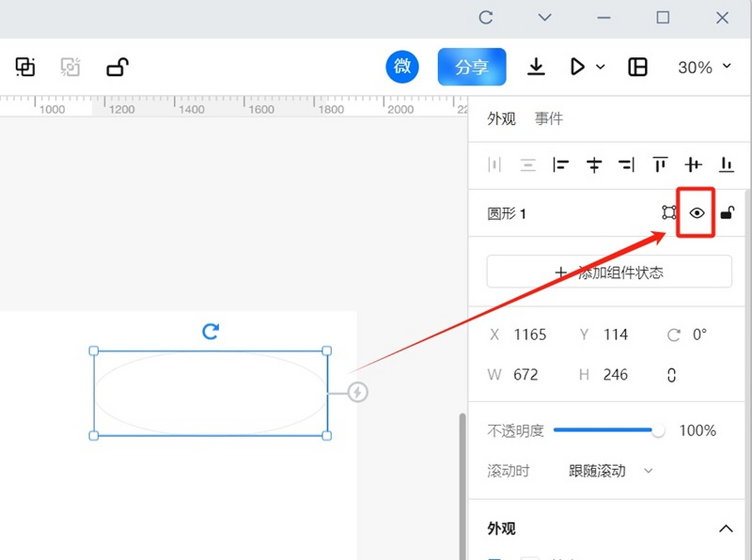
Task: Click the layout panel icon beside zoom
Action: click(637, 67)
